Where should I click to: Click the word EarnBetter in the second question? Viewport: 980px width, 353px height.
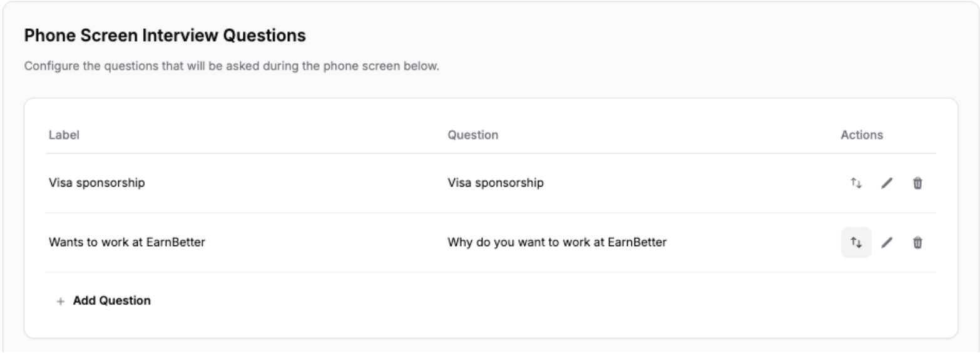[637, 242]
